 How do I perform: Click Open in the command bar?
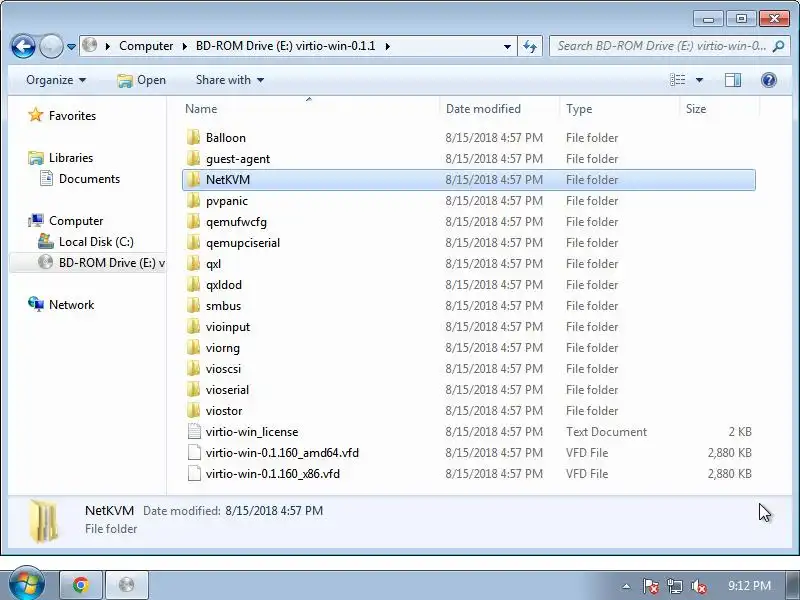tap(142, 80)
